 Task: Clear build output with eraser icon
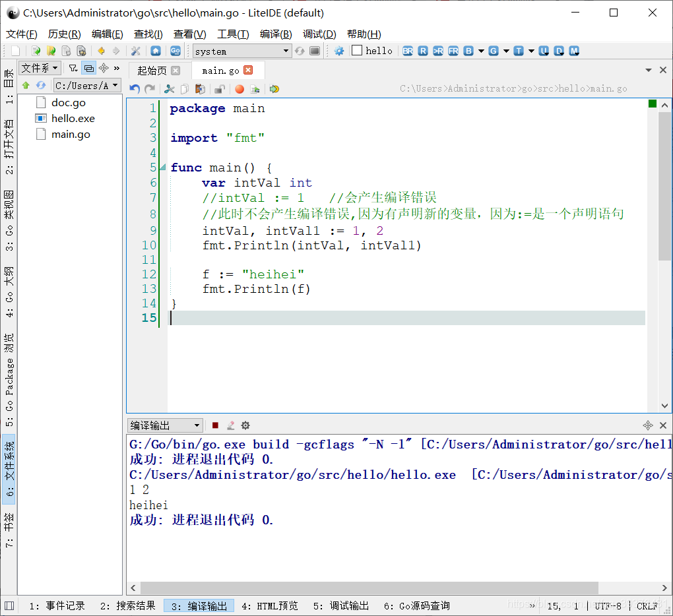point(230,425)
